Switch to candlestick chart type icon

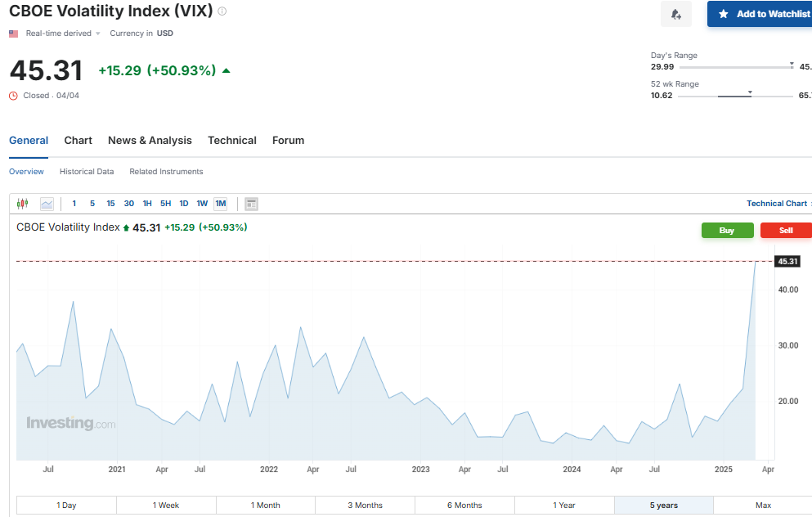[x=22, y=204]
